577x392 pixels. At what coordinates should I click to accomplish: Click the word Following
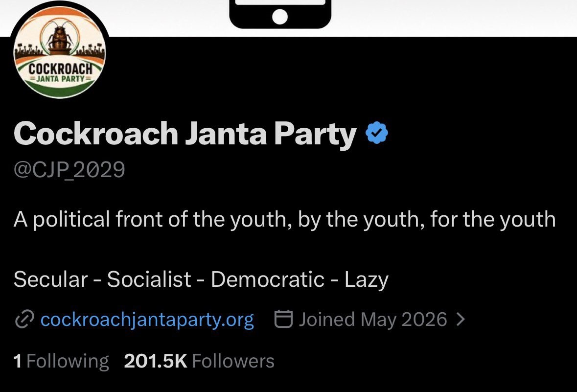(68, 361)
